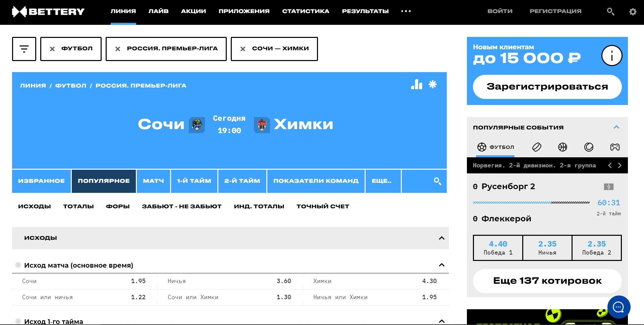
Task: Jump to Забьют - не забьют group
Action: [x=181, y=206]
